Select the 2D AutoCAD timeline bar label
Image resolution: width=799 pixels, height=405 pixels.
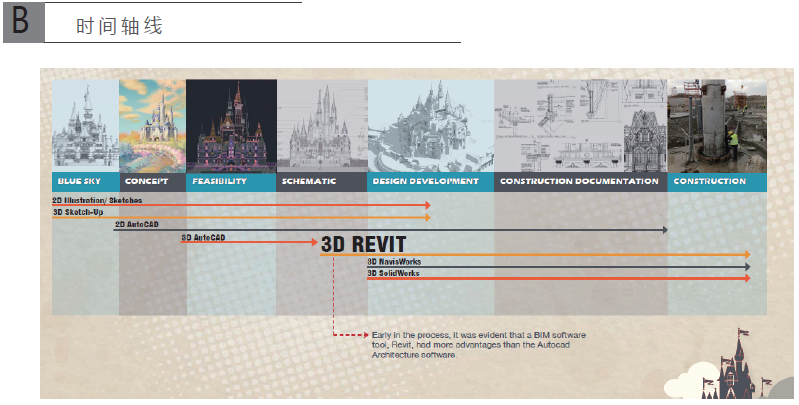pos(137,225)
